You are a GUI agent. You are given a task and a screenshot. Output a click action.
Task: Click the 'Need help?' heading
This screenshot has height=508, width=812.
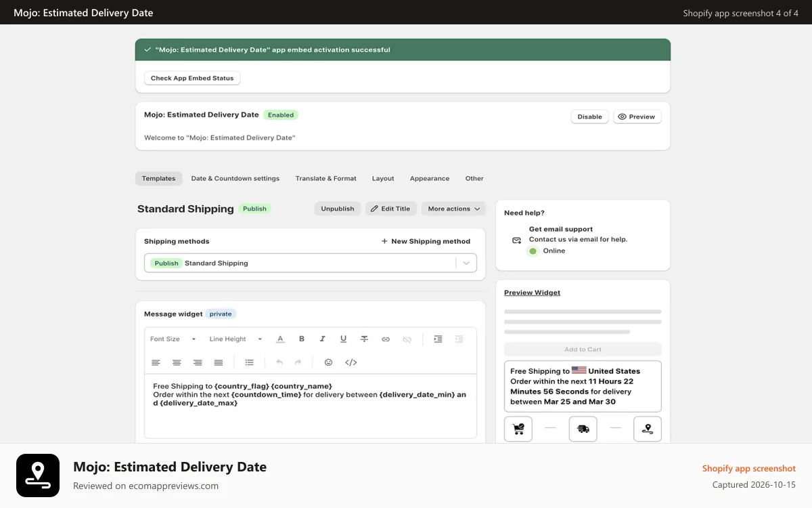[524, 213]
